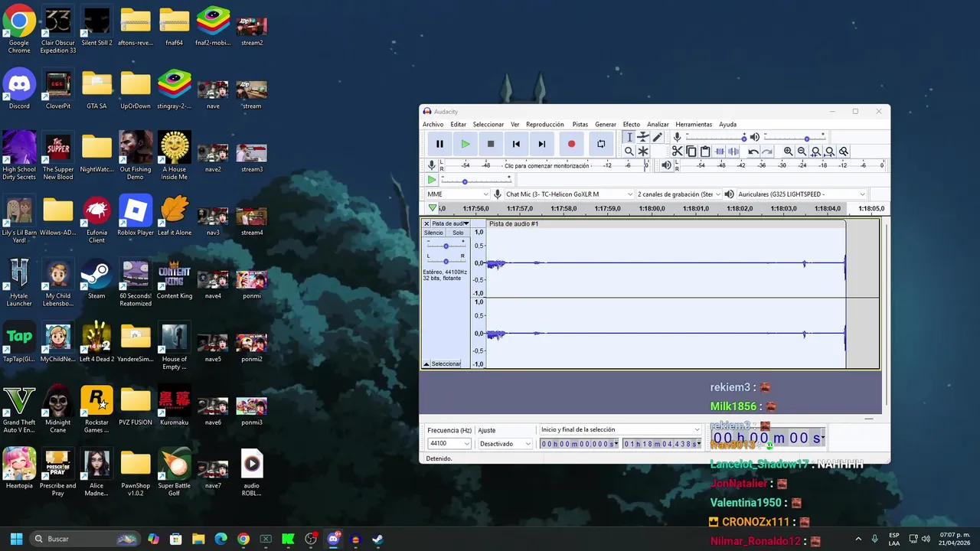Click the track Seleccionar button
This screenshot has height=551, width=980.
tap(446, 364)
